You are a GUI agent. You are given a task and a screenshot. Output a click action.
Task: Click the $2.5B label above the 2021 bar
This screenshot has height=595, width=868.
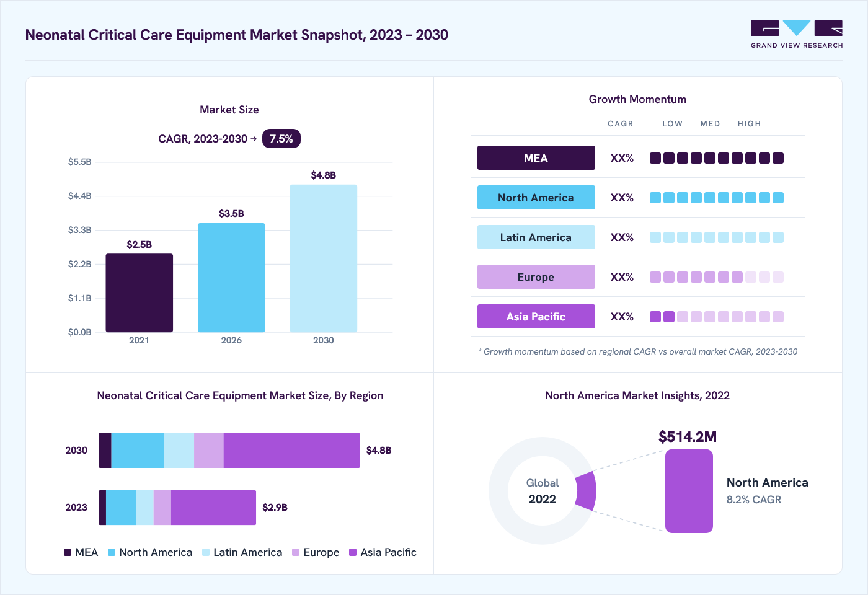(139, 245)
